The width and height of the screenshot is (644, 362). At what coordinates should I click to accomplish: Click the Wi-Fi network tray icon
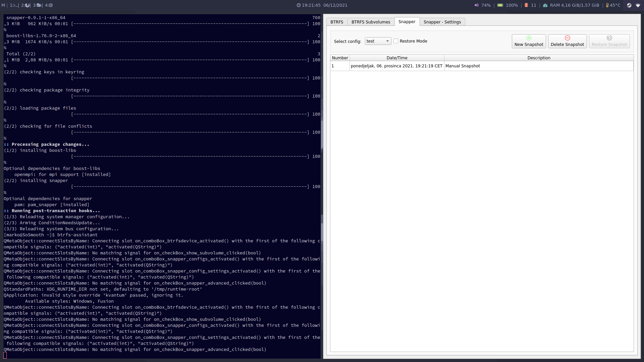[x=638, y=5]
